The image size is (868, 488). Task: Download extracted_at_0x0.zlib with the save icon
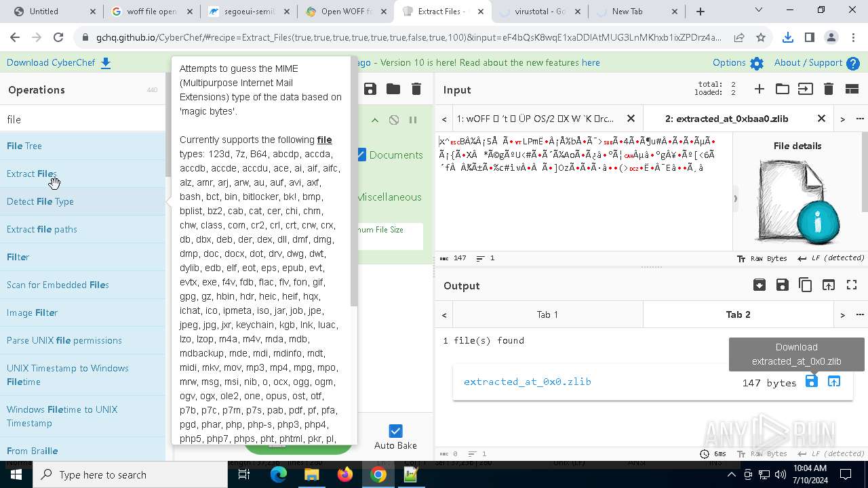[x=812, y=382]
